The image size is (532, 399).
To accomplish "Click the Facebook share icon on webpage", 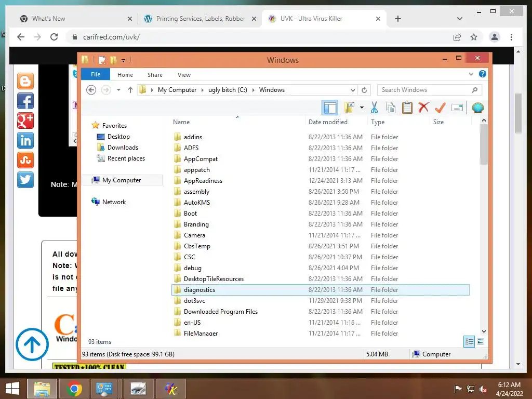I will (25, 101).
